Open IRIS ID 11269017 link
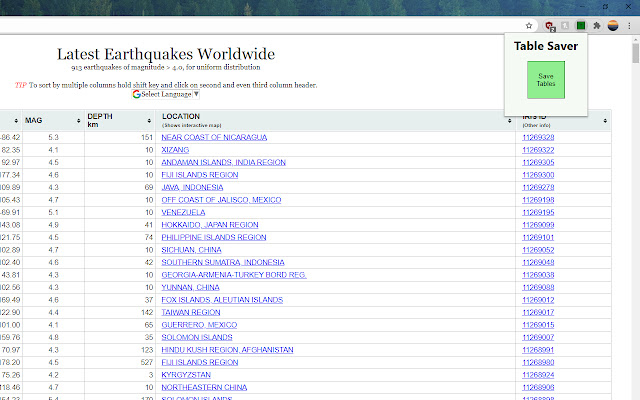The height and width of the screenshot is (400, 640). (x=538, y=312)
